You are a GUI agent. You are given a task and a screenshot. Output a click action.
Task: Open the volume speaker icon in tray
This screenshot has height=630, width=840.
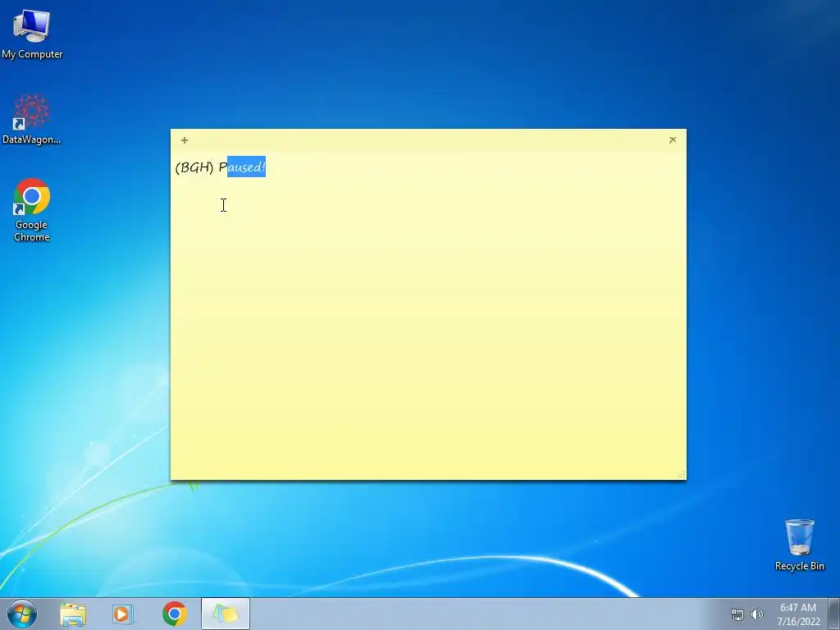click(x=757, y=614)
